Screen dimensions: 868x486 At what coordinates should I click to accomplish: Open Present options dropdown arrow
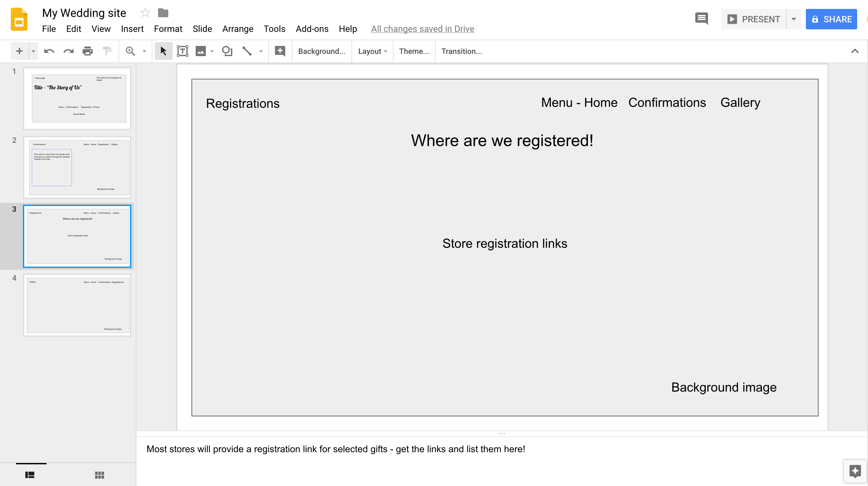tap(793, 19)
